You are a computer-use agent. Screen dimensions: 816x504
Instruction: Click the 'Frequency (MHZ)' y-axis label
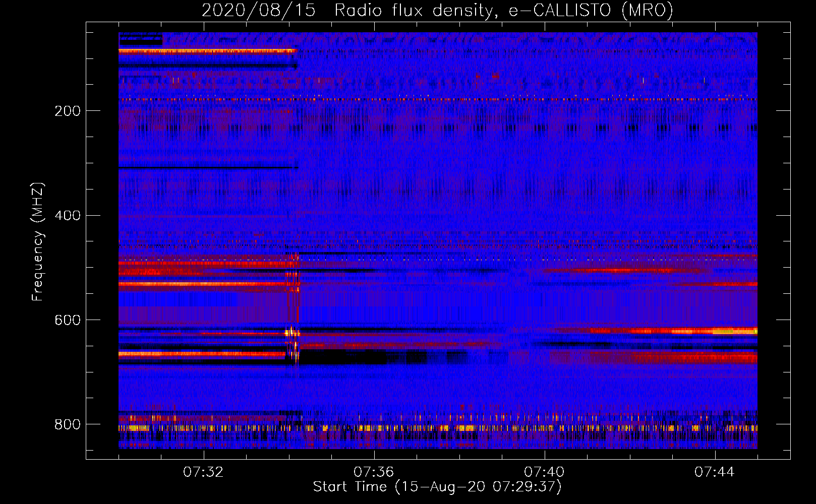(38, 242)
